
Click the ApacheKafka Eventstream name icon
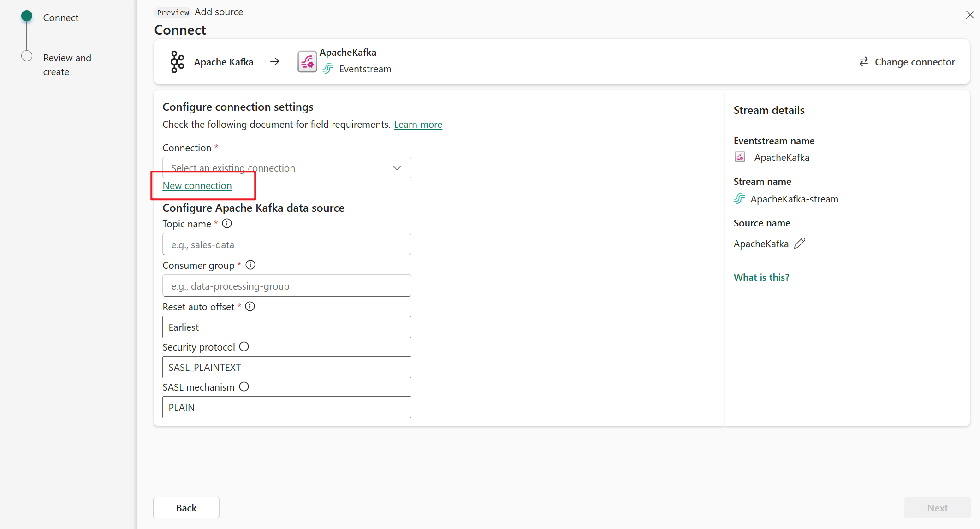pos(740,157)
